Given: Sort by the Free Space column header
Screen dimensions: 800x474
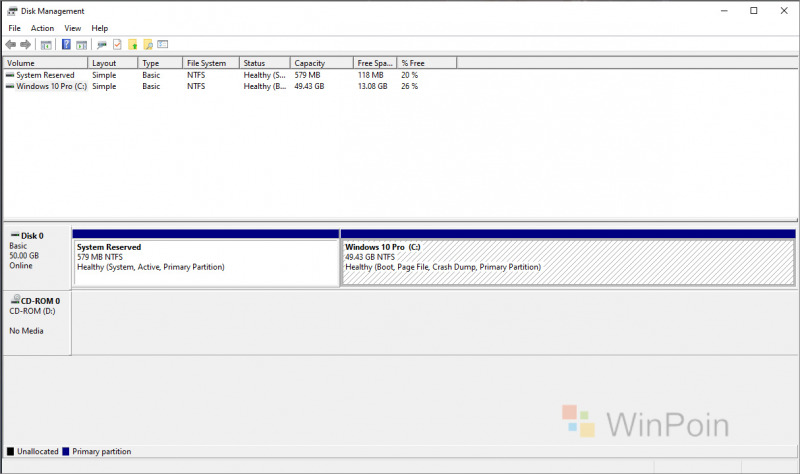Looking at the screenshot, I should 375,63.
